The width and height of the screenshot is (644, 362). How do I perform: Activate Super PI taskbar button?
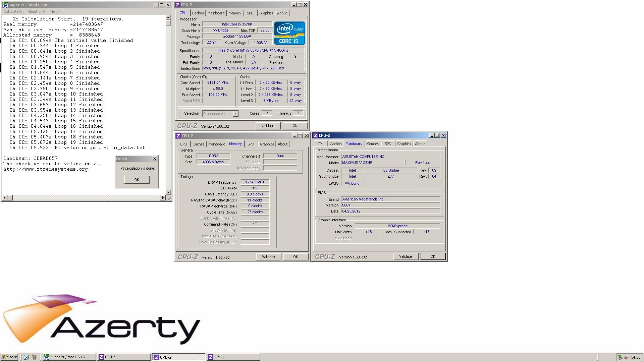pyautogui.click(x=68, y=357)
